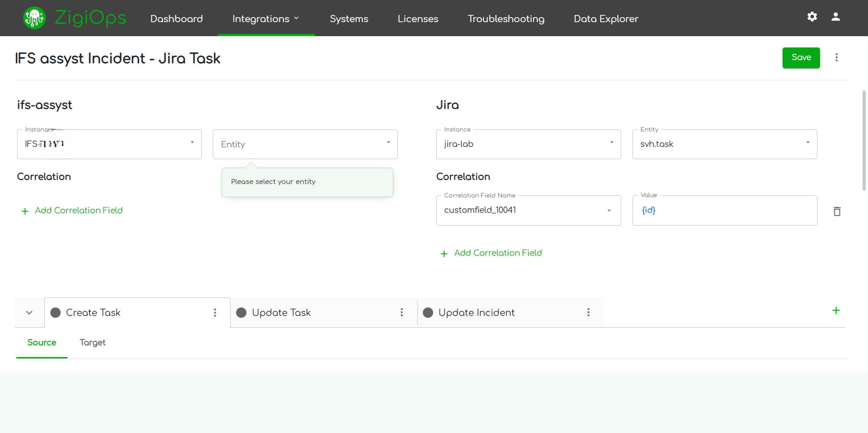The width and height of the screenshot is (868, 433).
Task: Open the user profile icon menu
Action: 836,17
